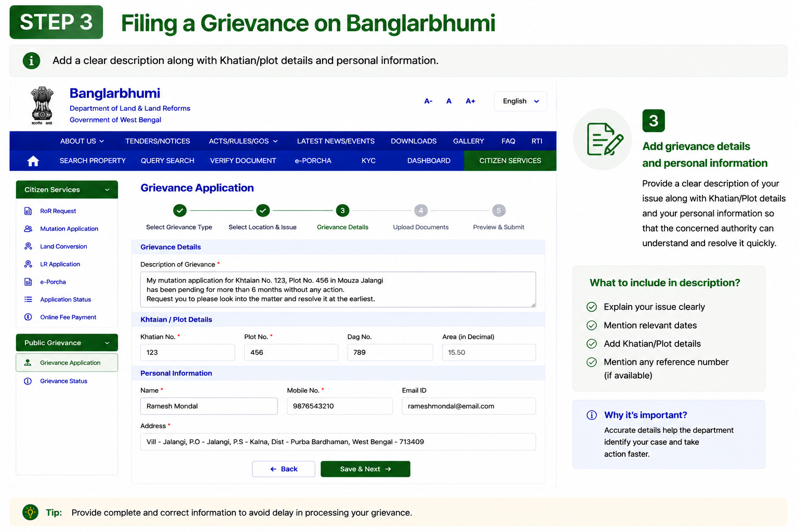Viewport: 798px width, 532px height.
Task: Click the Plot No. field
Action: click(x=291, y=352)
